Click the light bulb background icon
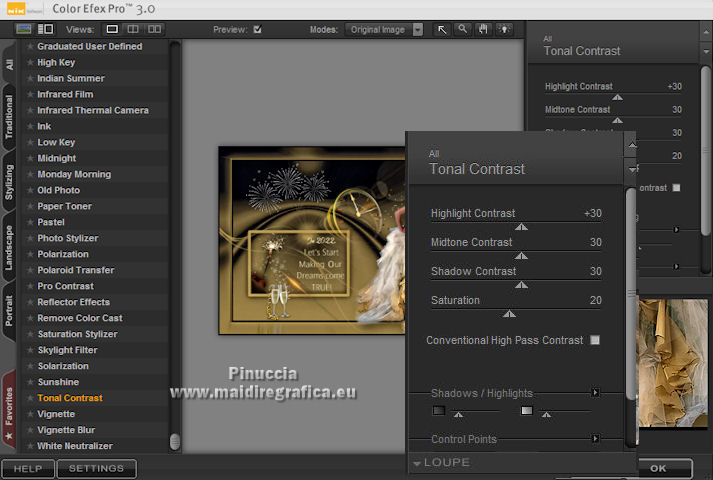 coord(504,30)
